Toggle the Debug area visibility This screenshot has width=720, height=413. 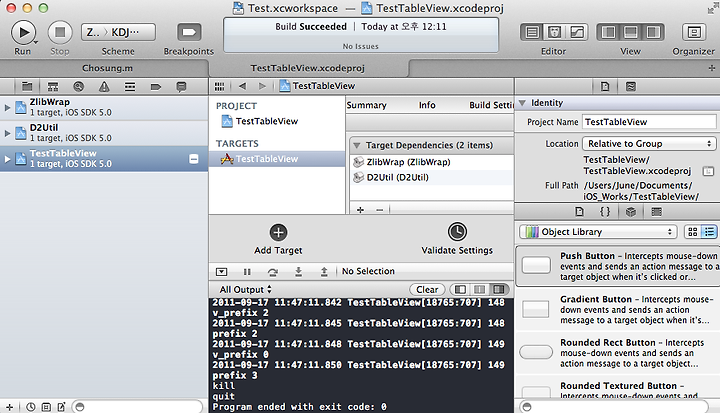[630, 32]
